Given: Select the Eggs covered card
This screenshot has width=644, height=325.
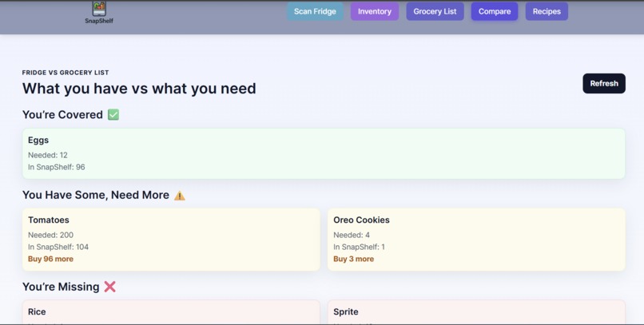Looking at the screenshot, I should [x=324, y=153].
